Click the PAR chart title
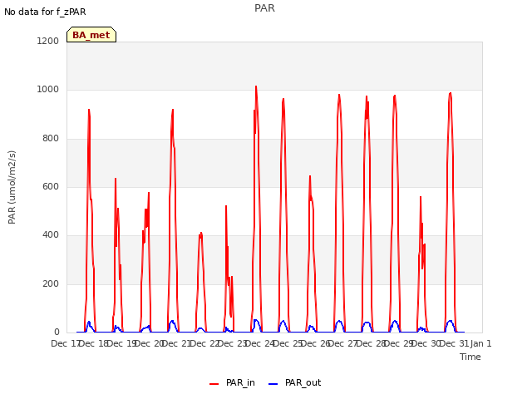Viewport: 532px width, 399px height. pyautogui.click(x=264, y=8)
